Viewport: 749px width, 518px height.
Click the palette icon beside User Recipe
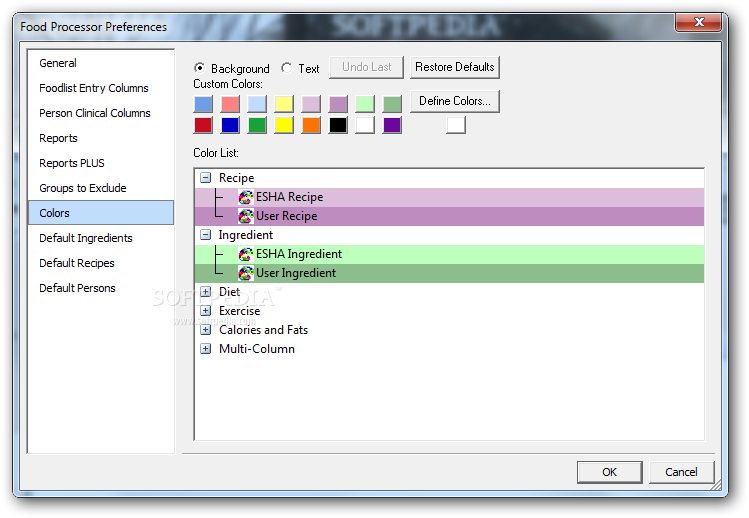[x=246, y=216]
